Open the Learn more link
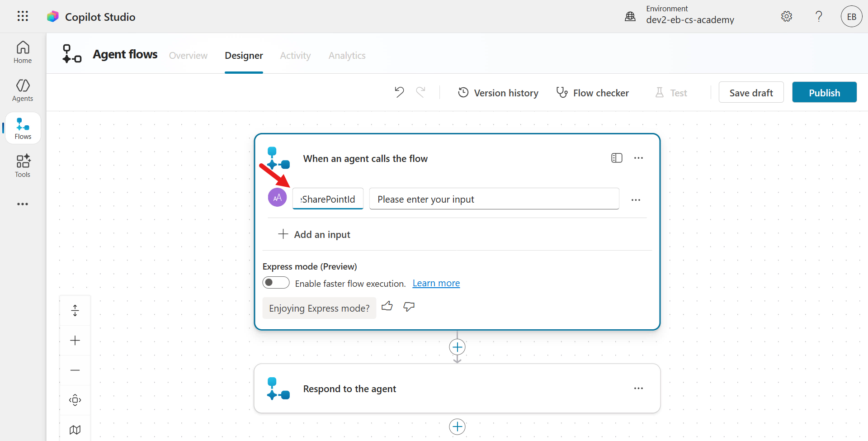The height and width of the screenshot is (441, 868). (x=436, y=283)
